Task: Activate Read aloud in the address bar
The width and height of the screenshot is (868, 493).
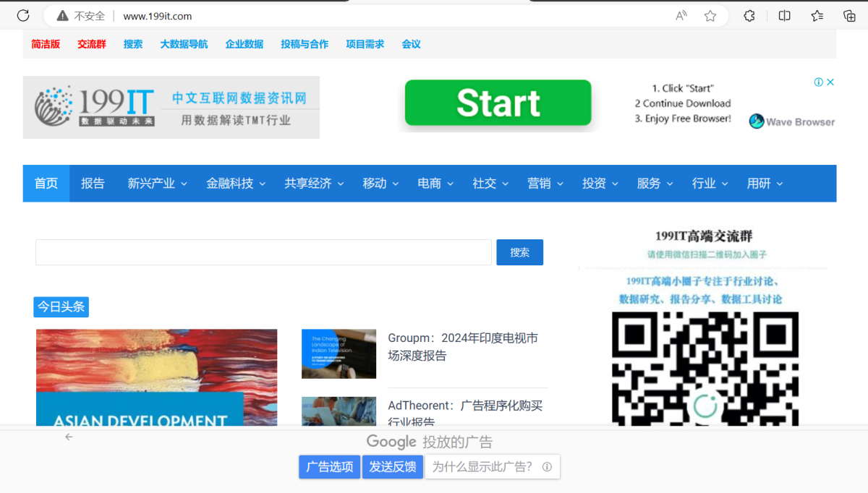Action: (680, 15)
